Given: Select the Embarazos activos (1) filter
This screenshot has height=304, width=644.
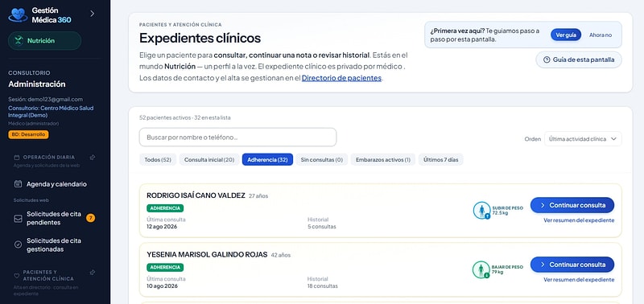Looking at the screenshot, I should pyautogui.click(x=383, y=159).
